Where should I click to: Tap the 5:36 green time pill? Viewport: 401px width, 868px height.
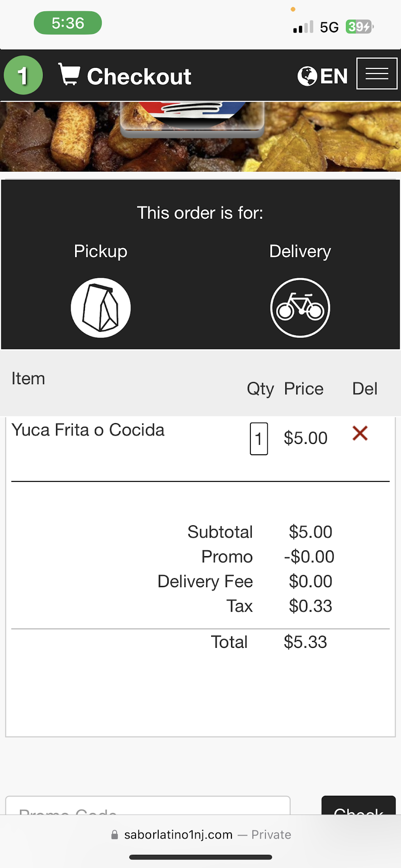coord(68,23)
